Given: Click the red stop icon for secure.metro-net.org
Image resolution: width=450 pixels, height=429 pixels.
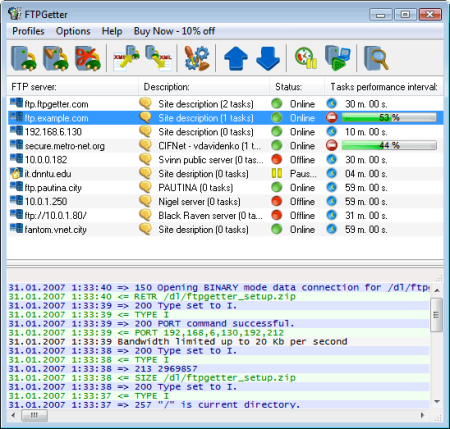Looking at the screenshot, I should coord(331,145).
